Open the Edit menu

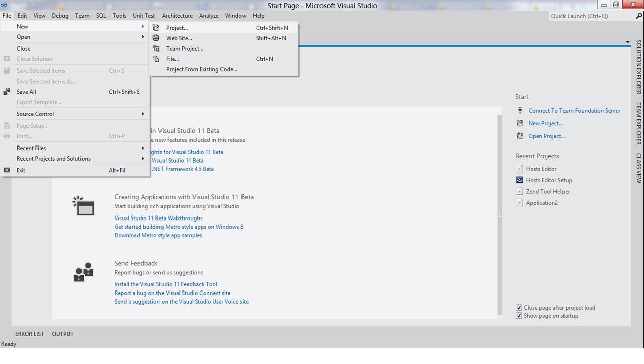click(22, 16)
